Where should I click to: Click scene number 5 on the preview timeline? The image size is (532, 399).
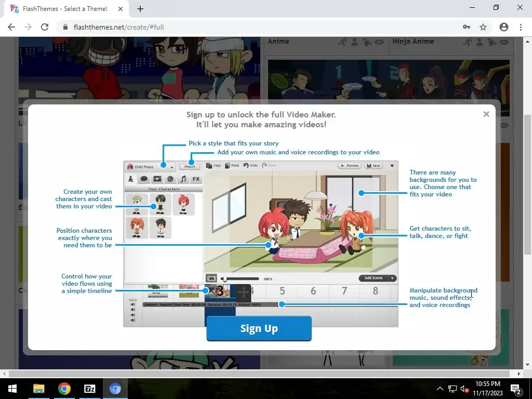pyautogui.click(x=282, y=291)
